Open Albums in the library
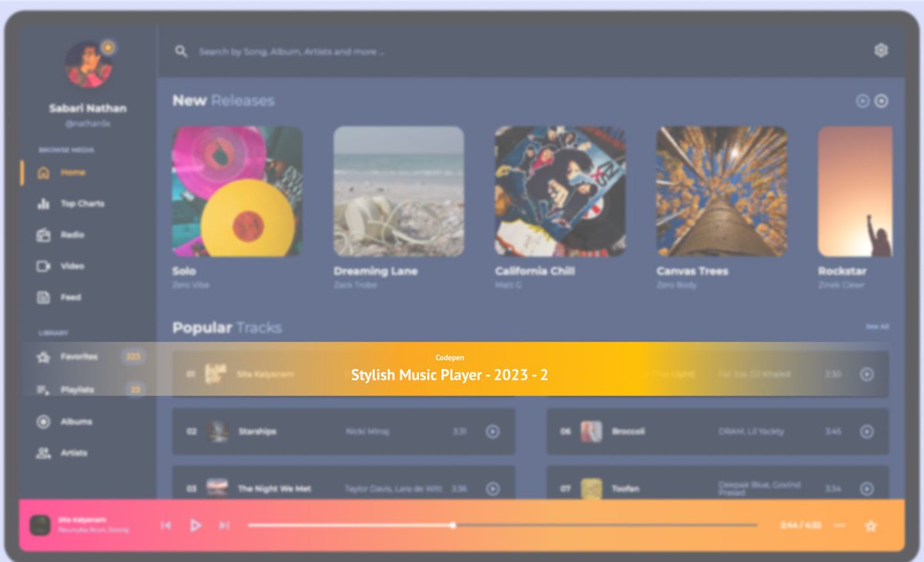Screen dimensions: 924x562 coord(76,422)
